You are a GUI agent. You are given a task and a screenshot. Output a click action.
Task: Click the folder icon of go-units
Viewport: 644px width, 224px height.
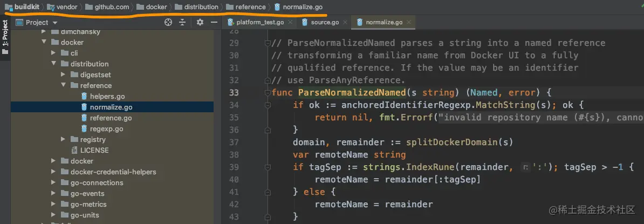pos(65,215)
